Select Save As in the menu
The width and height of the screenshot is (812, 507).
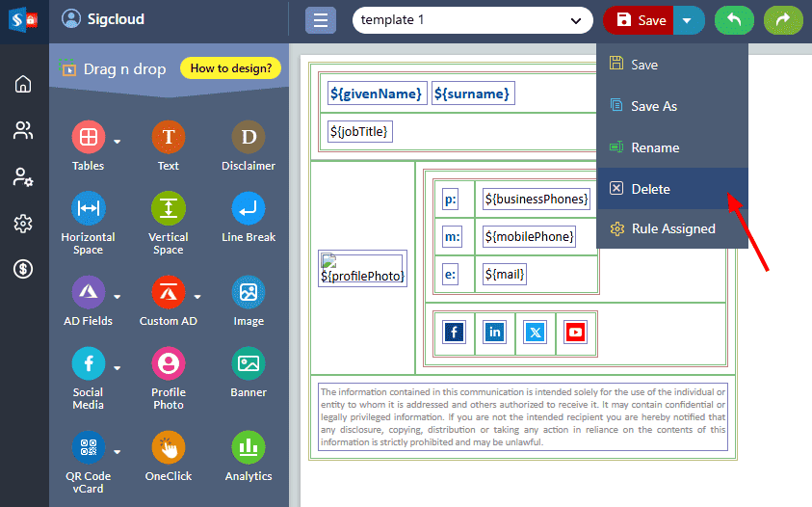point(653,106)
